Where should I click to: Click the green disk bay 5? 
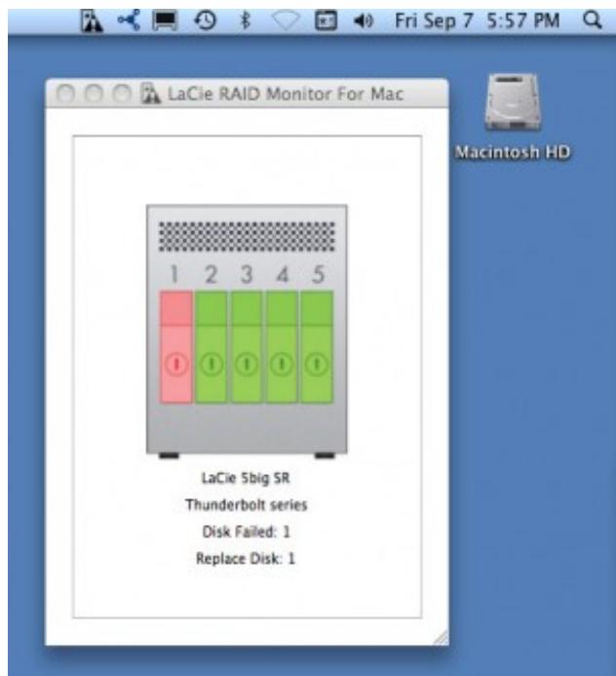pyautogui.click(x=317, y=347)
